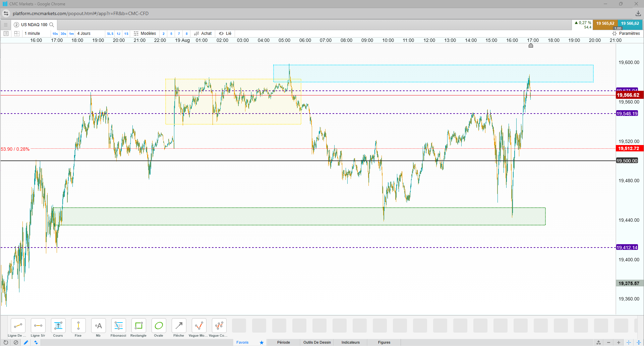Image resolution: width=644 pixels, height=346 pixels.
Task: Select the Nb text annotation tool
Action: (98, 328)
